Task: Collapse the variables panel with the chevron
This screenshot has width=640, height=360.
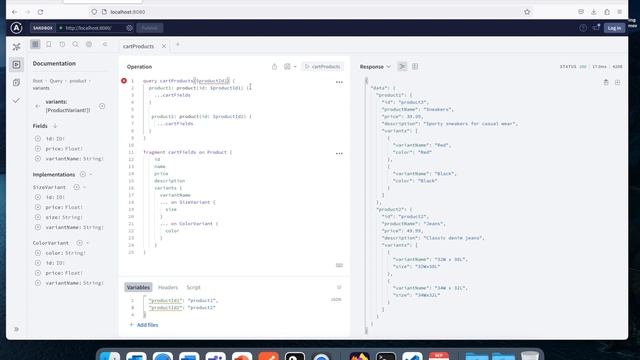Action: pos(339,287)
